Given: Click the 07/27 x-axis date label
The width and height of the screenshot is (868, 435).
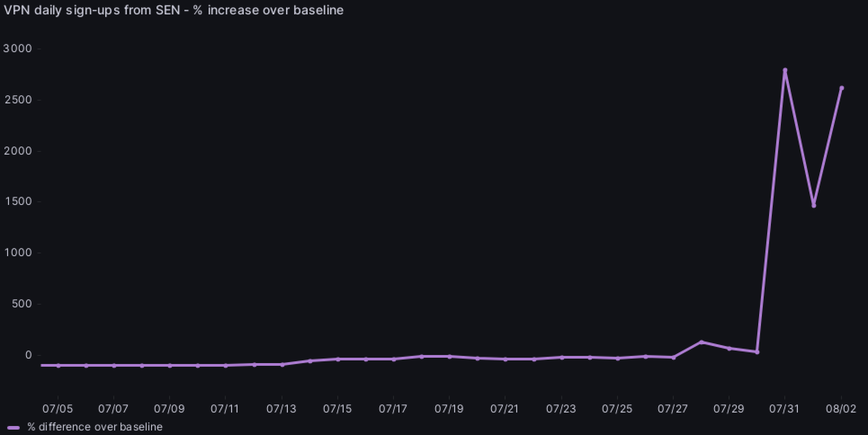Looking at the screenshot, I should (x=673, y=409).
